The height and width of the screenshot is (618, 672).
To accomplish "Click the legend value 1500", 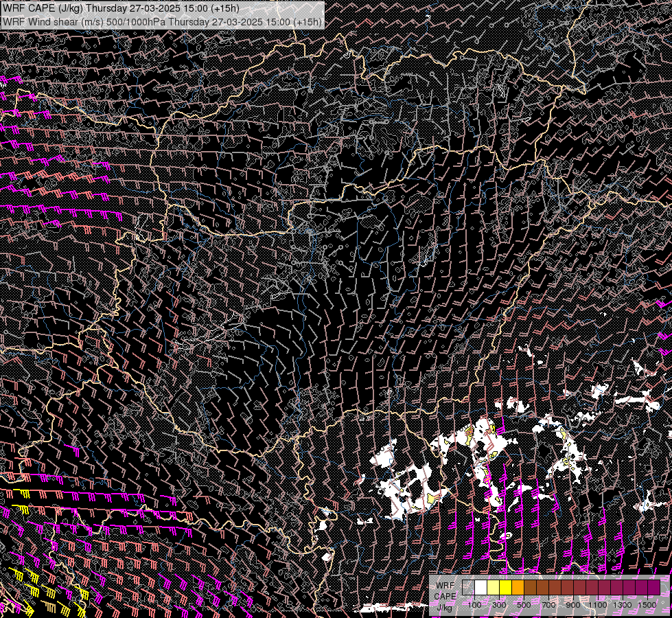I will pyautogui.click(x=647, y=605).
